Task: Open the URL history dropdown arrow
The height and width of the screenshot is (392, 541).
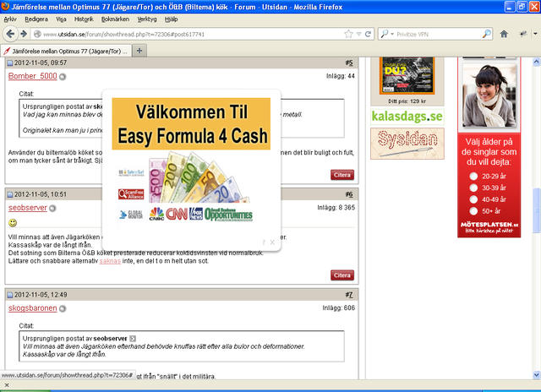Action: pos(358,34)
